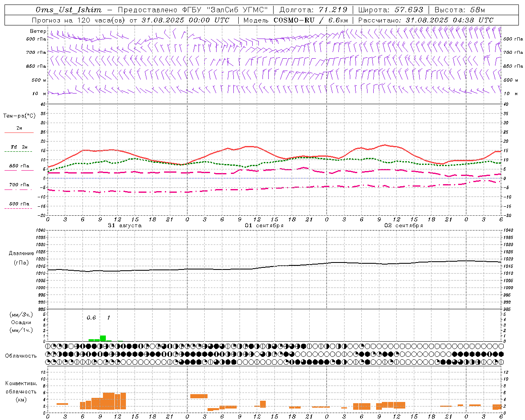This screenshot has width=525, height=420.
Task: Click the latitude value Широта: 57.693
Action: coord(391,10)
